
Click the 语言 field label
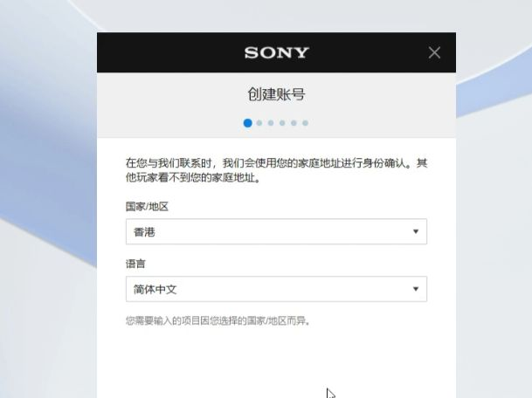[135, 264]
